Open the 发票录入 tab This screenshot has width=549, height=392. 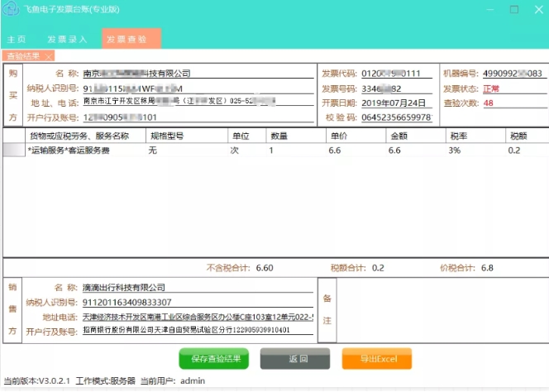(x=67, y=39)
